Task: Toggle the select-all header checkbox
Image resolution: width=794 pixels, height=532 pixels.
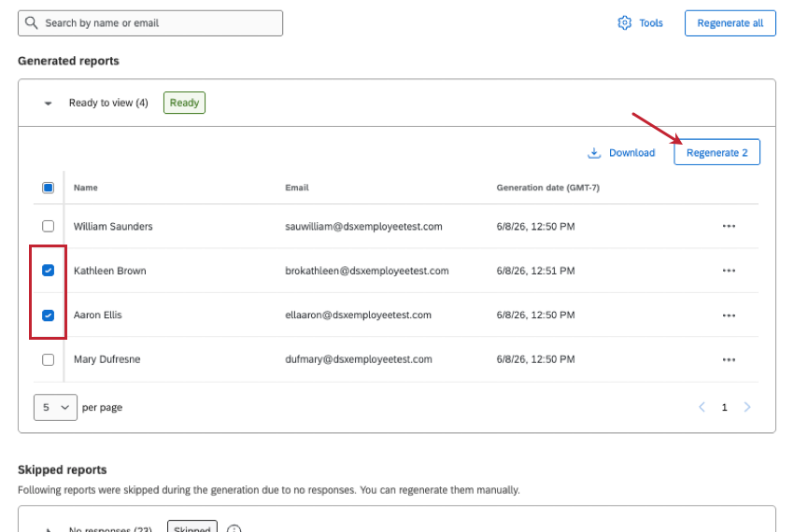Action: pos(48,188)
